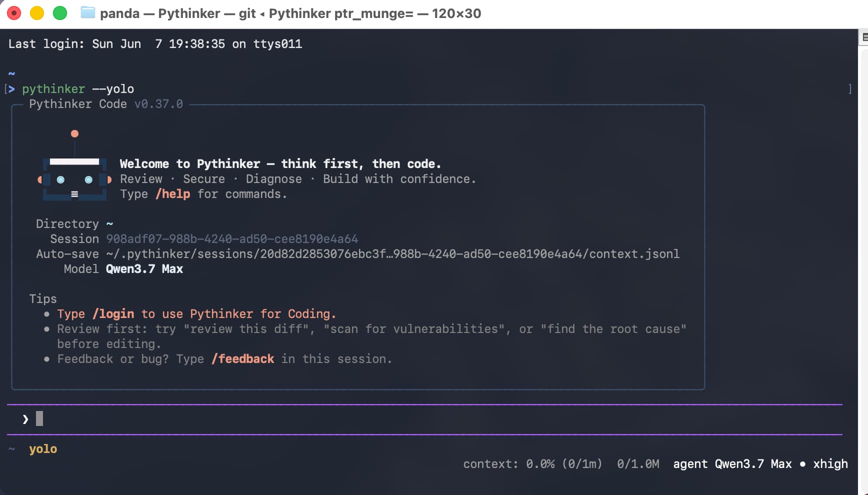The height and width of the screenshot is (495, 868).
Task: Click the 'Review first' tip text
Action: pyautogui.click(x=371, y=336)
